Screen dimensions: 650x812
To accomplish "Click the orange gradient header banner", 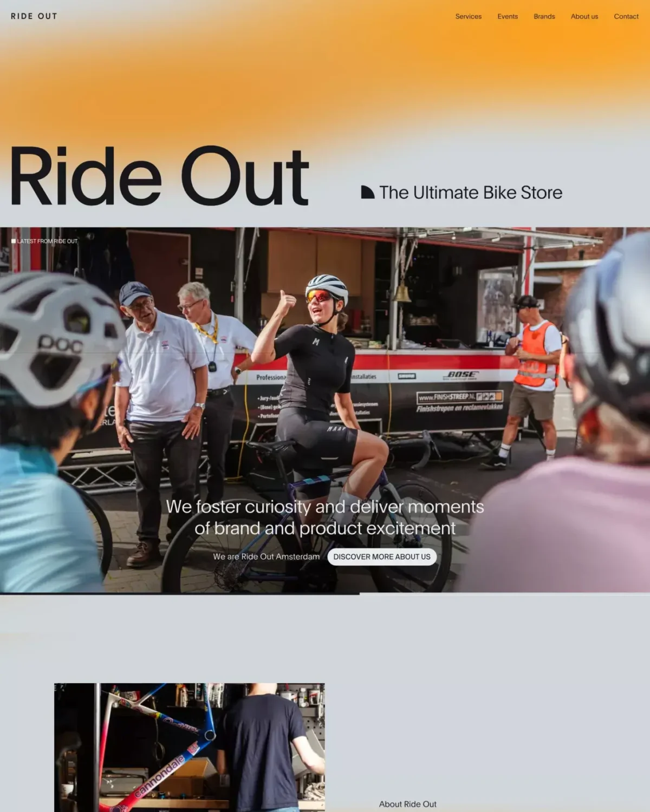I will 325,70.
